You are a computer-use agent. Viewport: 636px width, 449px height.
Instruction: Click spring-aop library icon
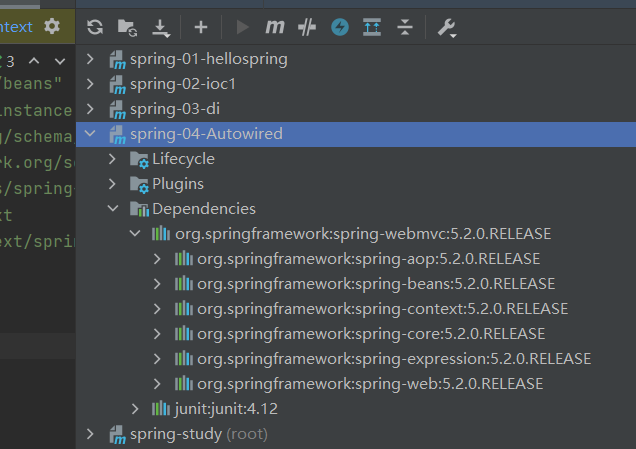pyautogui.click(x=184, y=258)
